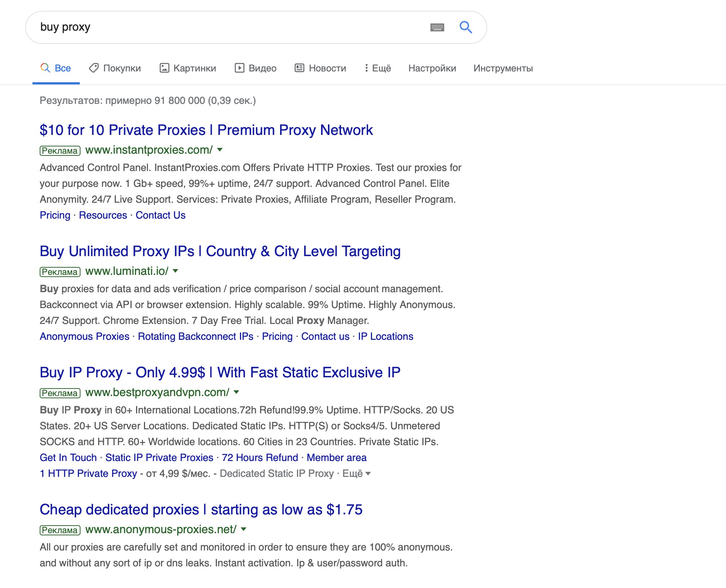Open '1 HTTP Private Proxy' price link
The image size is (726, 588).
(x=88, y=474)
